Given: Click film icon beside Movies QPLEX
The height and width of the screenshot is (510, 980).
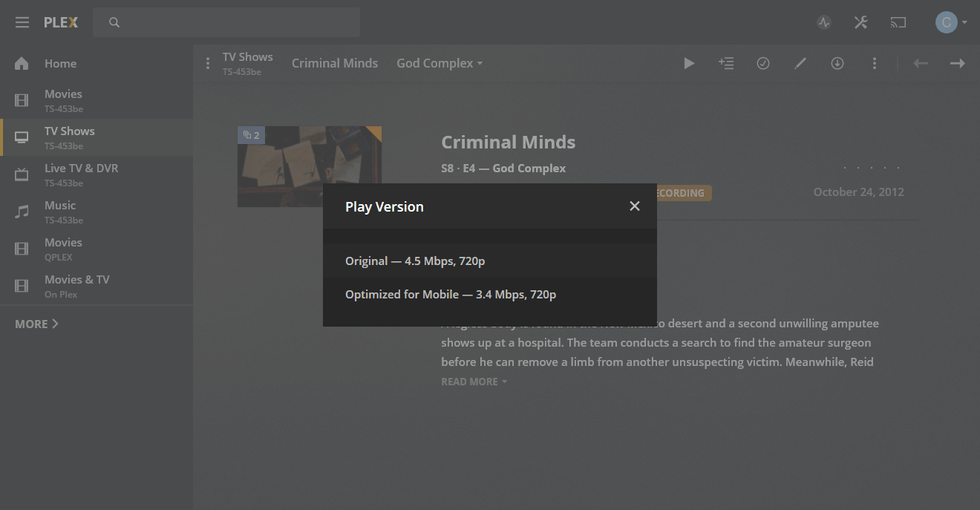Looking at the screenshot, I should click(22, 249).
